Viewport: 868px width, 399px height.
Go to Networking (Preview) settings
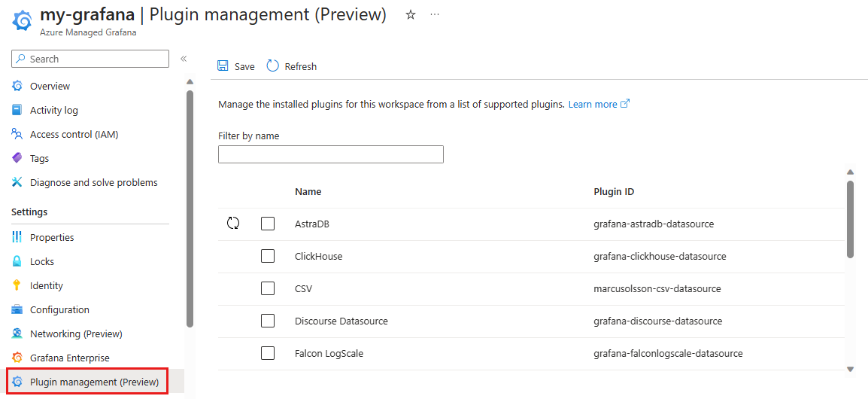point(75,334)
